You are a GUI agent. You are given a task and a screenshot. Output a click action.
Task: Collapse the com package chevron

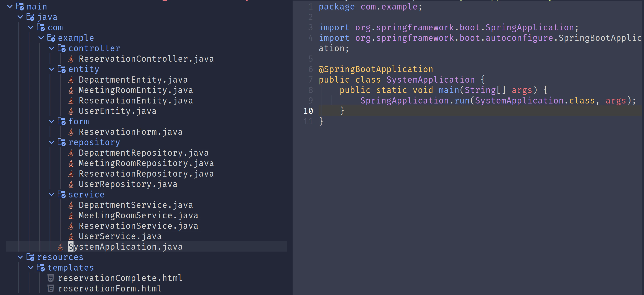point(31,28)
